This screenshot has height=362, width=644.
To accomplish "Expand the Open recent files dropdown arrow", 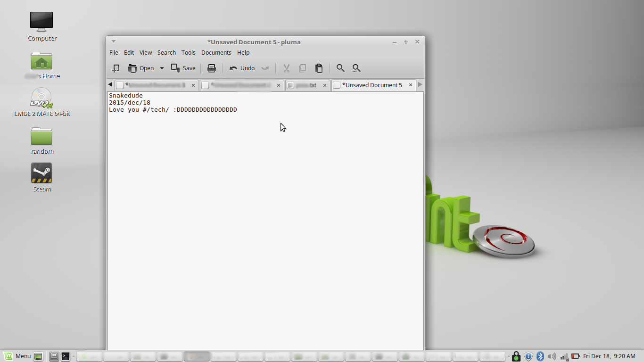I will 162,68.
